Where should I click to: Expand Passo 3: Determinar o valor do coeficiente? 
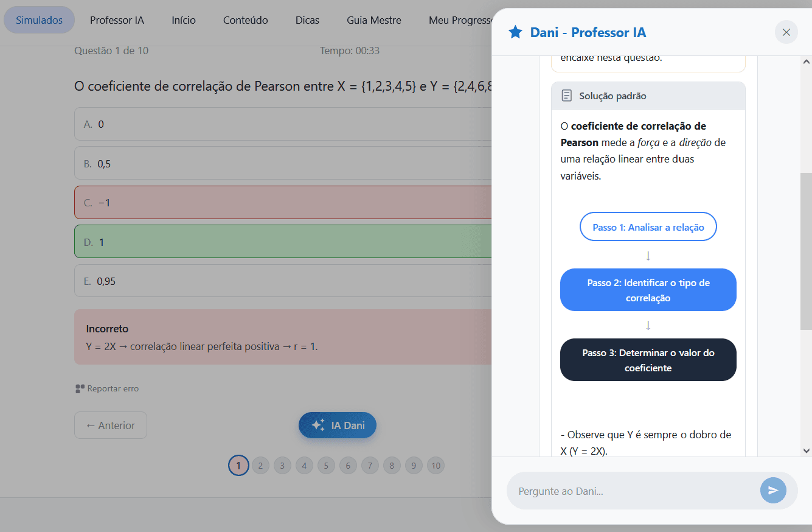coord(648,360)
